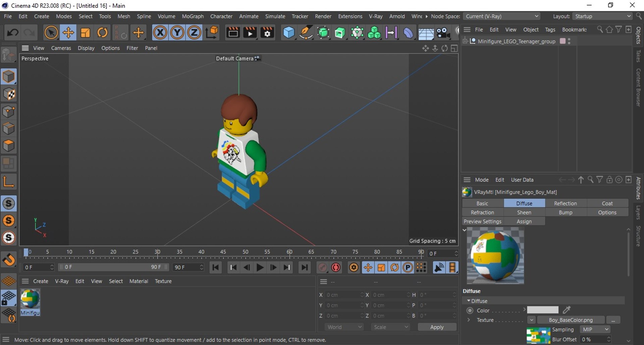The height and width of the screenshot is (345, 644).
Task: Play the animation forward
Action: click(260, 267)
